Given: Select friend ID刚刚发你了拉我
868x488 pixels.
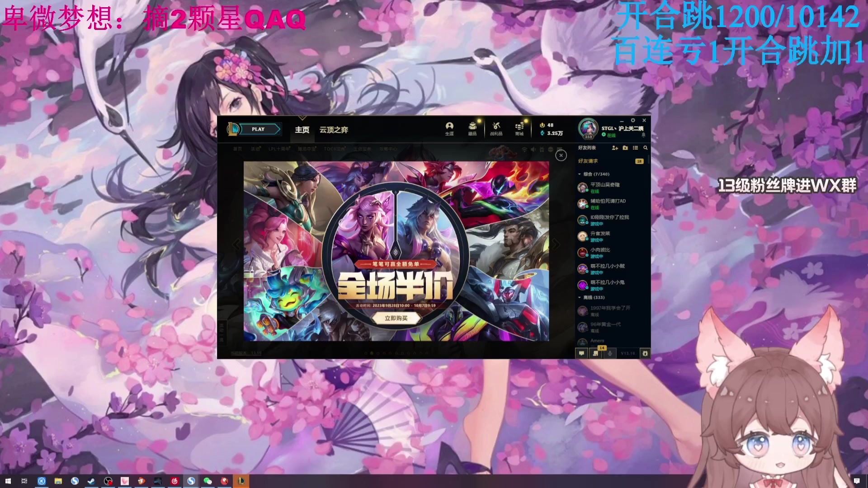Looking at the screenshot, I should pos(612,220).
